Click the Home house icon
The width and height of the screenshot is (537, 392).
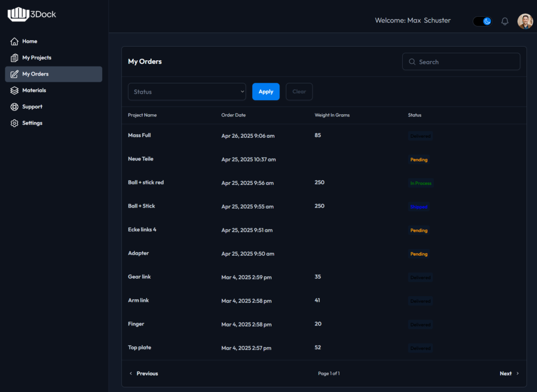pyautogui.click(x=14, y=41)
